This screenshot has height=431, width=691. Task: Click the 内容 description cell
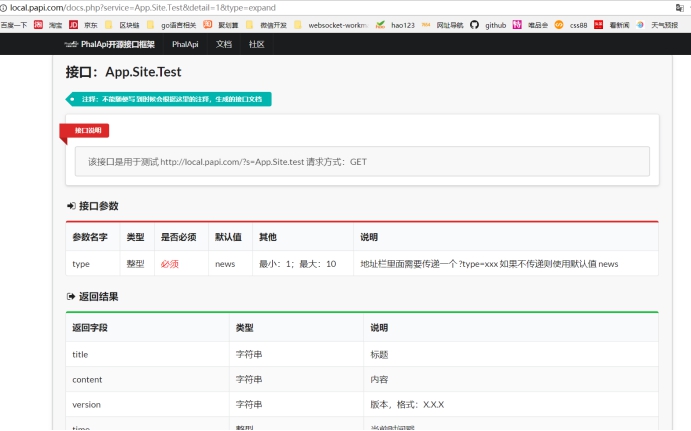click(379, 380)
